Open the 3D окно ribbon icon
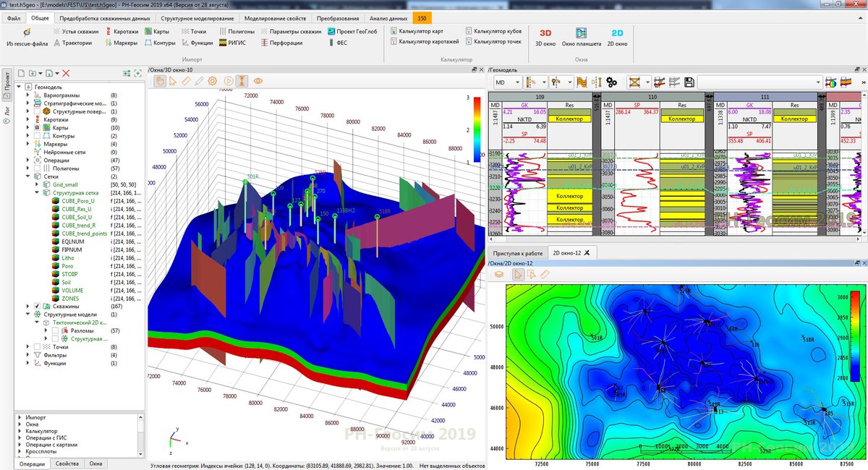Viewport: 868px width, 470px height. (545, 38)
